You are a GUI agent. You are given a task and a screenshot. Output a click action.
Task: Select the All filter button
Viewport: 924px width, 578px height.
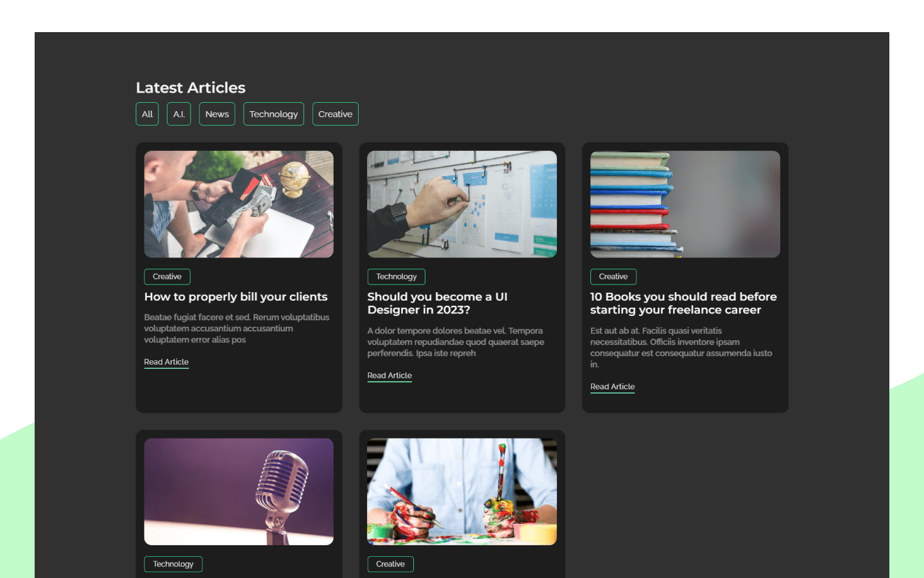[x=147, y=114]
